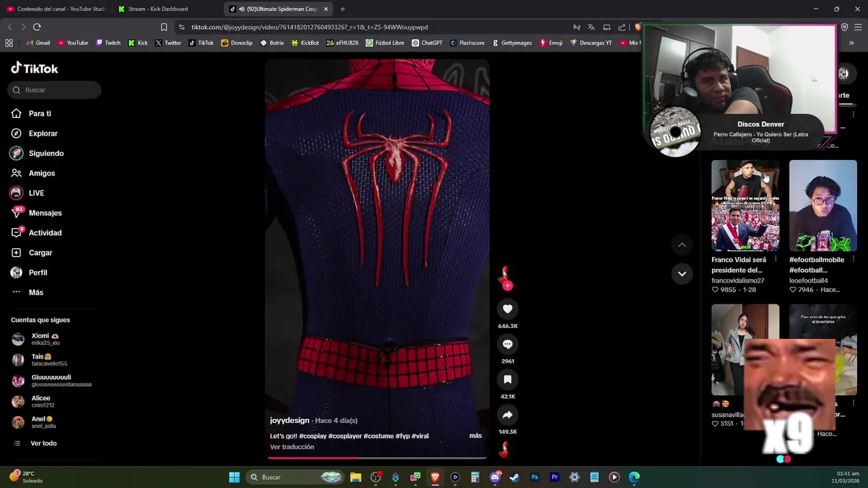
Task: Open the Gmail bookmark
Action: click(x=38, y=43)
